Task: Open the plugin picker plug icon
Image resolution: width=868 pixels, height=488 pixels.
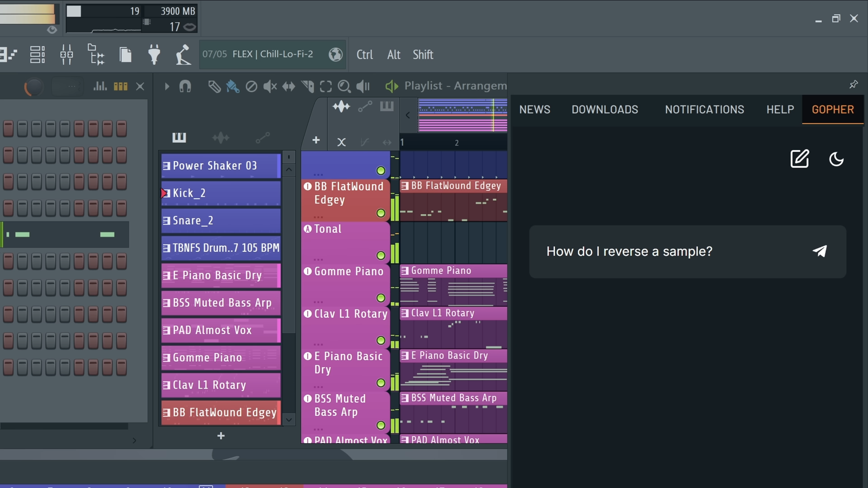Action: 154,55
